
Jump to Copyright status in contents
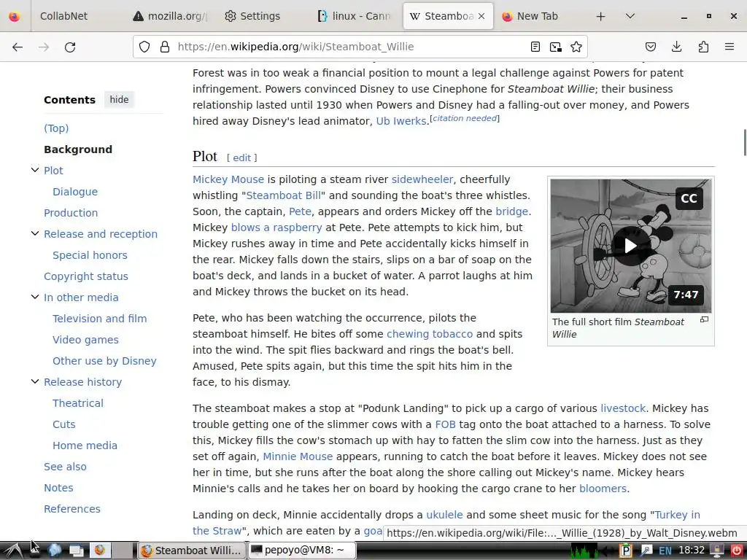[x=86, y=276]
